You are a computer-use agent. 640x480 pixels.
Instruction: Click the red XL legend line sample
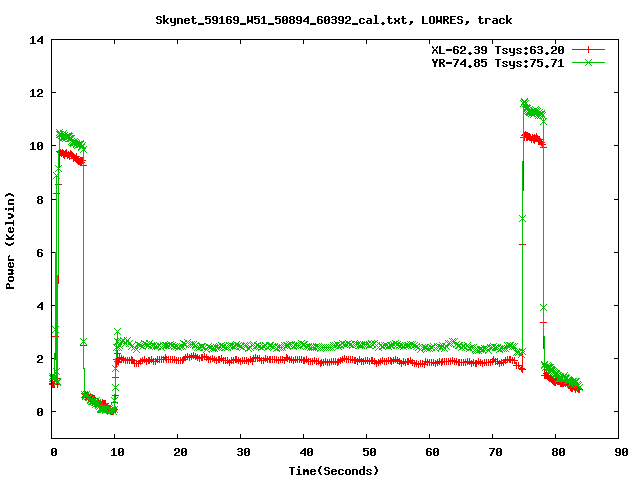coord(588,50)
